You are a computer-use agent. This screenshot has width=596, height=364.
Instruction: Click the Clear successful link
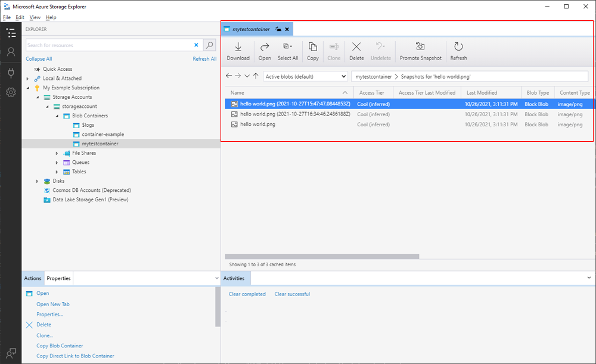[292, 294]
